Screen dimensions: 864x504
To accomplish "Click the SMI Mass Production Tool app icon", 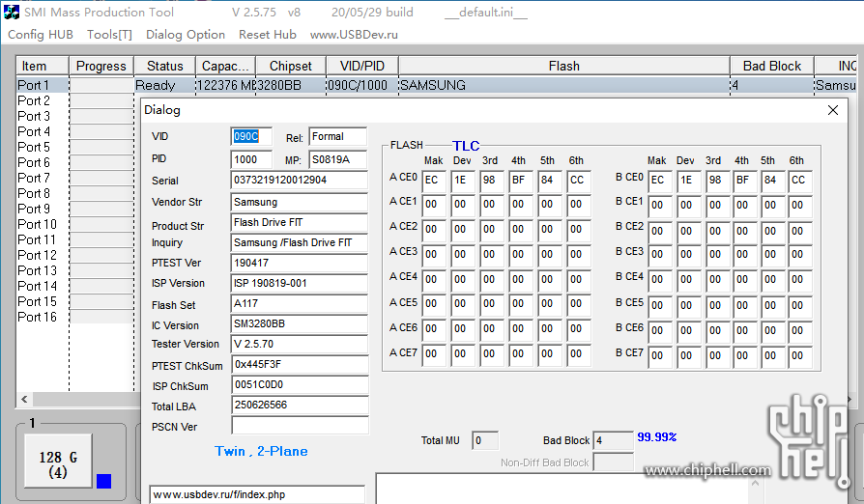I will click(x=11, y=12).
